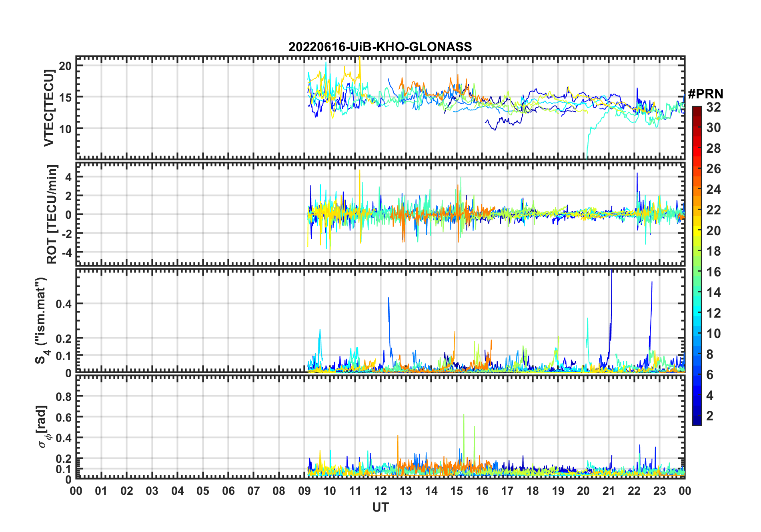The height and width of the screenshot is (532, 761).
Task: Click x-axis tick label 21
Action: click(x=609, y=491)
